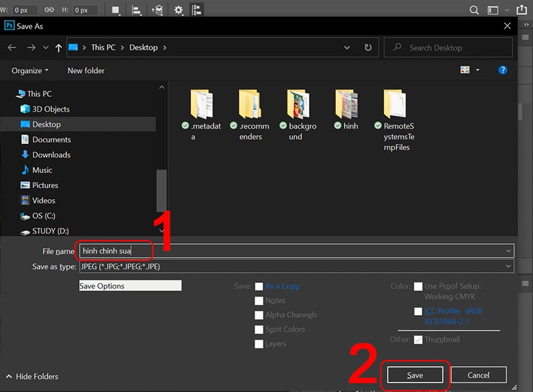This screenshot has width=533, height=392.
Task: Open the Organize dropdown menu
Action: click(30, 71)
